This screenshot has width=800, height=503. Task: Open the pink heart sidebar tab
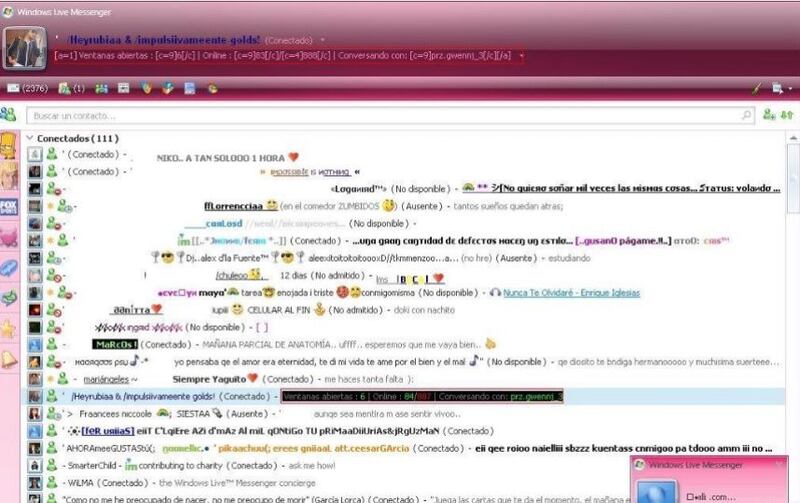click(9, 237)
